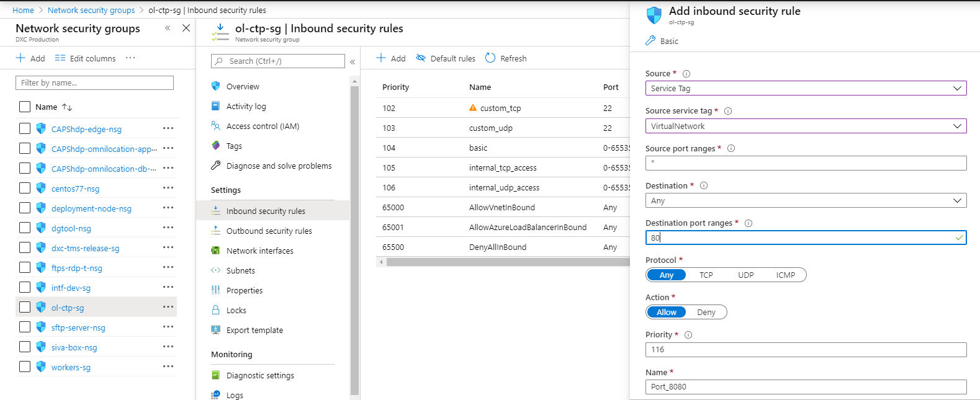This screenshot has height=400, width=980.
Task: Click Home in the breadcrumb
Action: pos(23,10)
